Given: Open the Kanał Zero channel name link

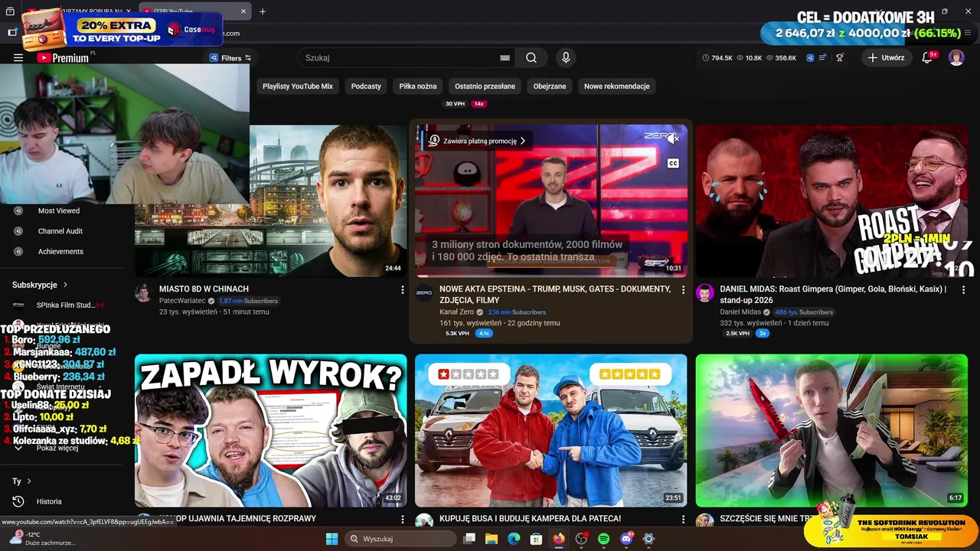Looking at the screenshot, I should click(457, 312).
